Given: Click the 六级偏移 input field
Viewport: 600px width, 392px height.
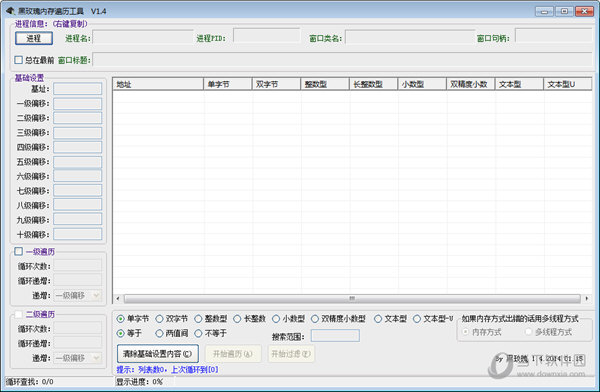Looking at the screenshot, I should 78,176.
